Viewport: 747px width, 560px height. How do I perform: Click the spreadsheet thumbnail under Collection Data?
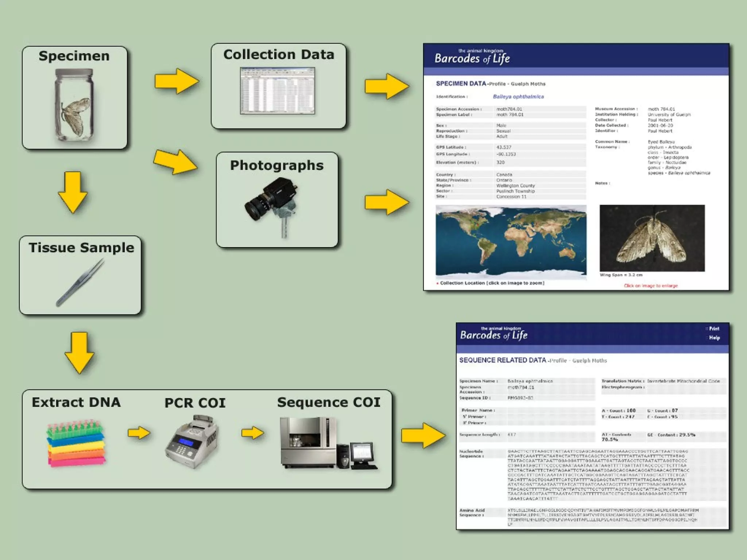point(277,91)
